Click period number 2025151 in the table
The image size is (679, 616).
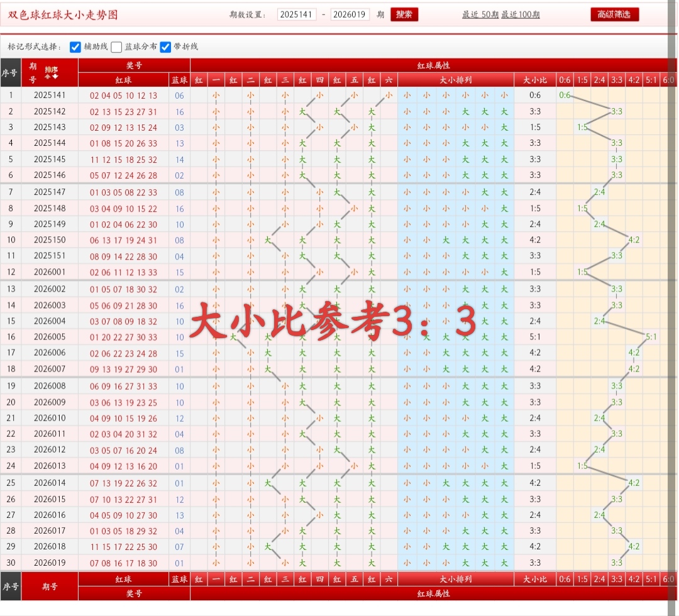pos(50,255)
